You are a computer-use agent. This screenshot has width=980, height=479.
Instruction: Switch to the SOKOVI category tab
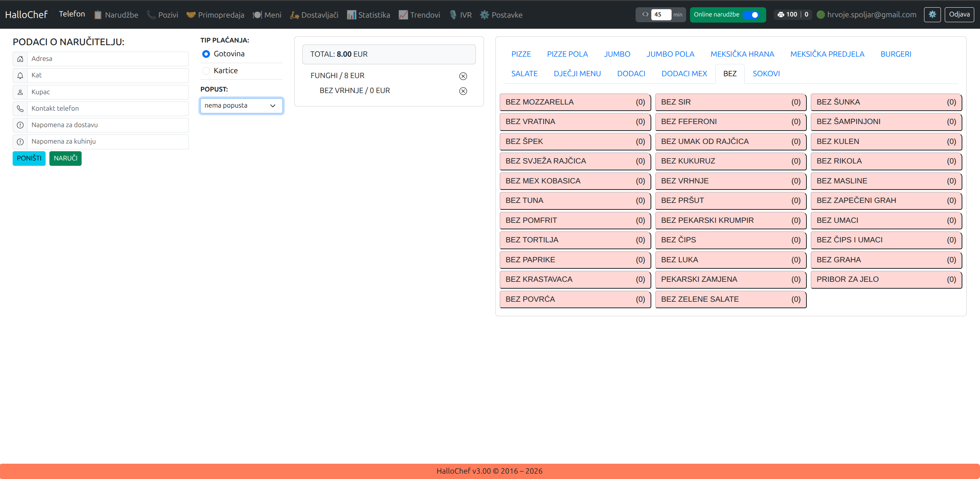(x=766, y=74)
